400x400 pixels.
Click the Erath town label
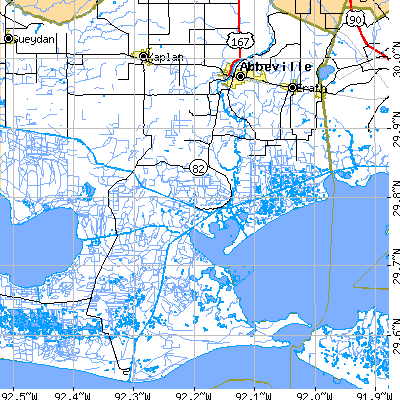point(311,88)
